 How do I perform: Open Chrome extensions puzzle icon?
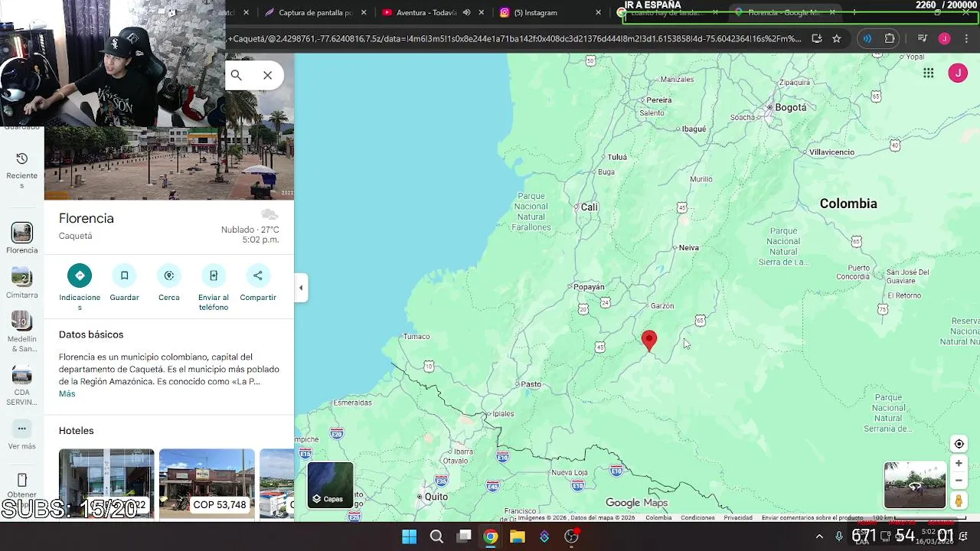(x=890, y=38)
